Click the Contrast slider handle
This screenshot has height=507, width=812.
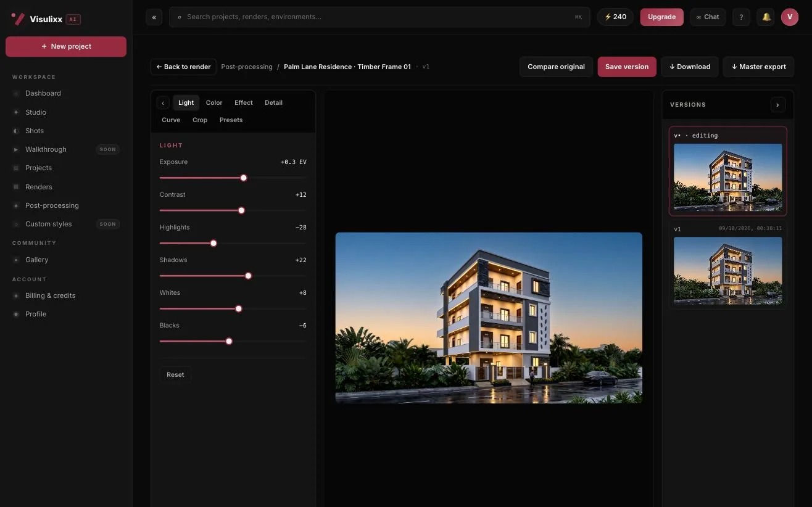click(x=241, y=210)
